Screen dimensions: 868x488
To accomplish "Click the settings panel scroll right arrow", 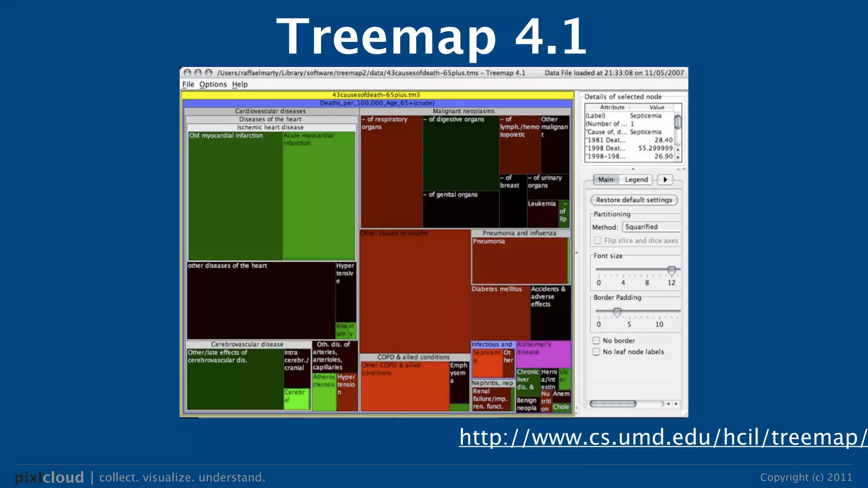I will [x=676, y=404].
